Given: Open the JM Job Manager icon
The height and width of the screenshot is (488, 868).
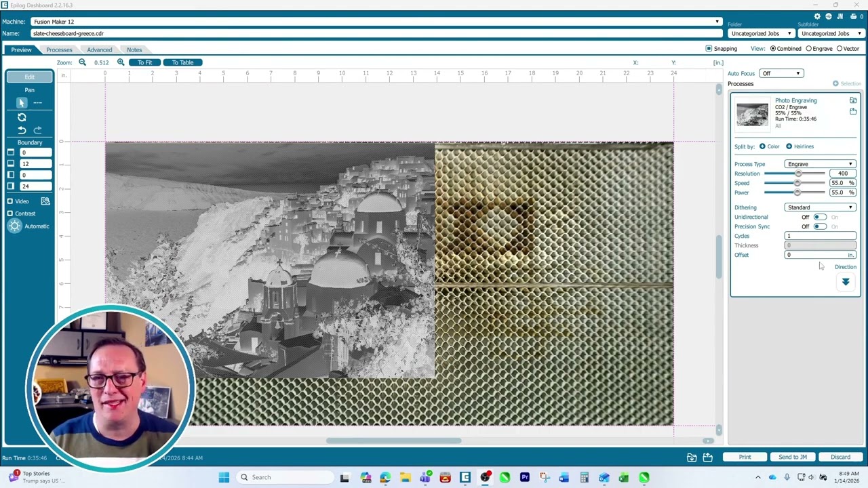Looking at the screenshot, I should (x=840, y=16).
